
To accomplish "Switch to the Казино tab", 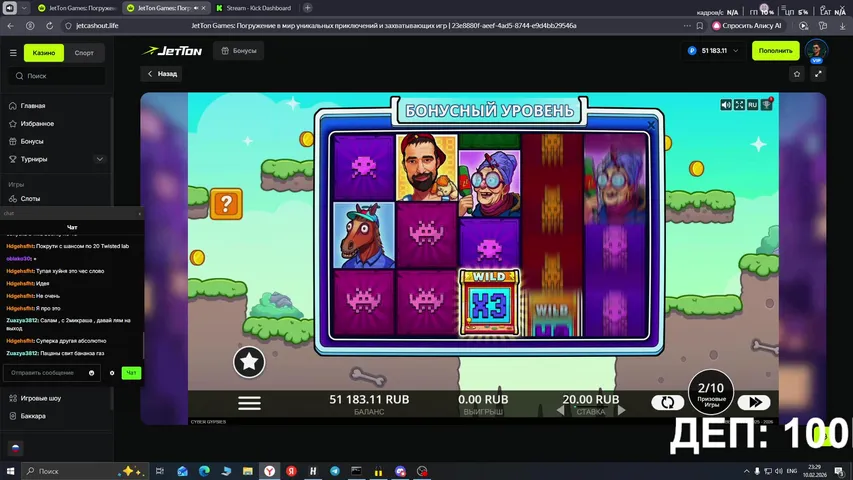I will pyautogui.click(x=44, y=52).
